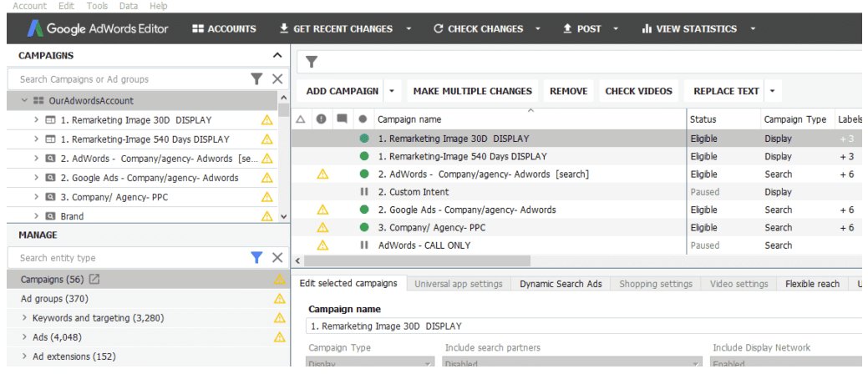The height and width of the screenshot is (374, 868).
Task: Open the Data menu
Action: (x=129, y=6)
